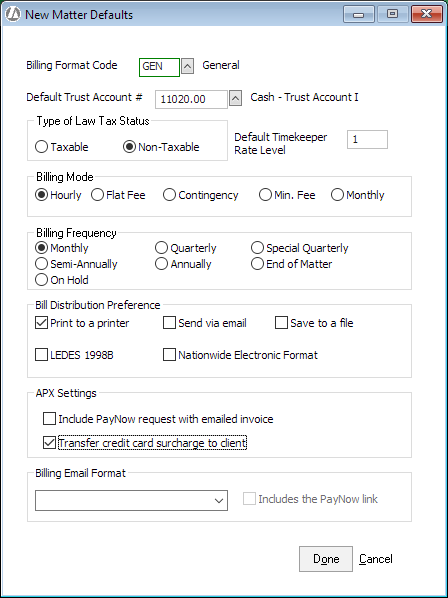Click the Default Timekeeper Rate Level field
Screen dimensions: 448x598
click(367, 140)
